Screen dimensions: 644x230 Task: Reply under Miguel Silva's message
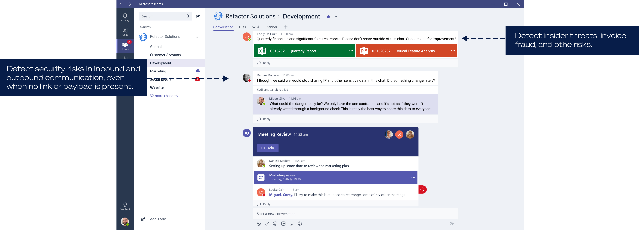264,119
